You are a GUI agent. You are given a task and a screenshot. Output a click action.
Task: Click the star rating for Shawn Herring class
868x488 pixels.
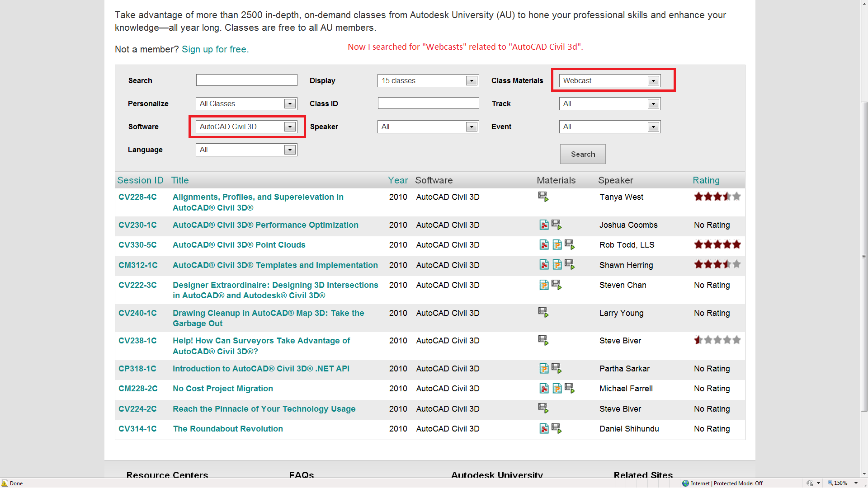pos(717,264)
